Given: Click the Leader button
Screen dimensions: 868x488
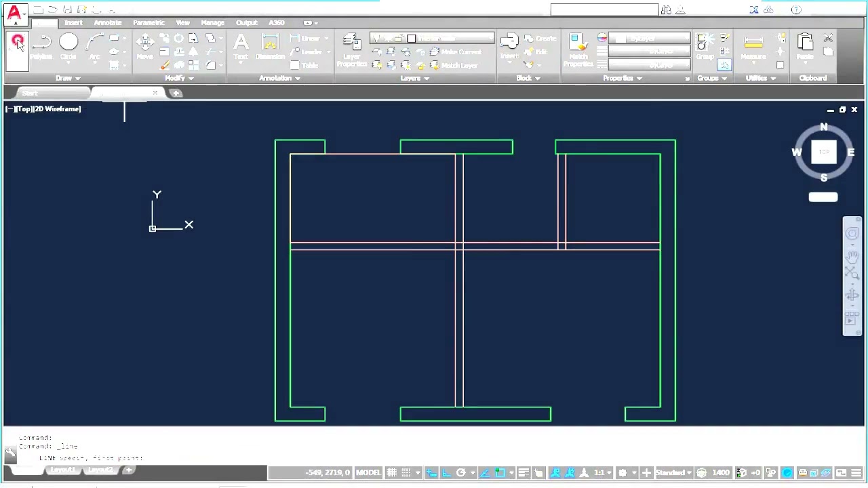Looking at the screenshot, I should point(307,52).
